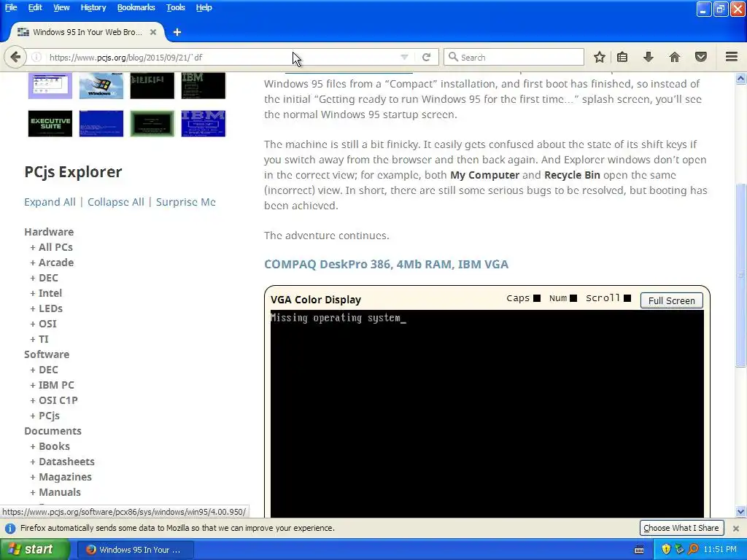The height and width of the screenshot is (560, 747).
Task: Open new tab with plus icon
Action: pos(177,32)
